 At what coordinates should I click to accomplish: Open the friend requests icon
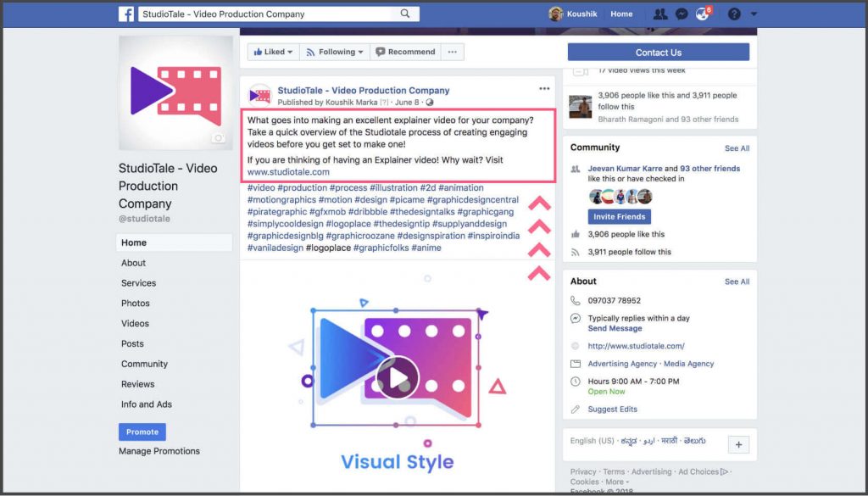(x=659, y=14)
